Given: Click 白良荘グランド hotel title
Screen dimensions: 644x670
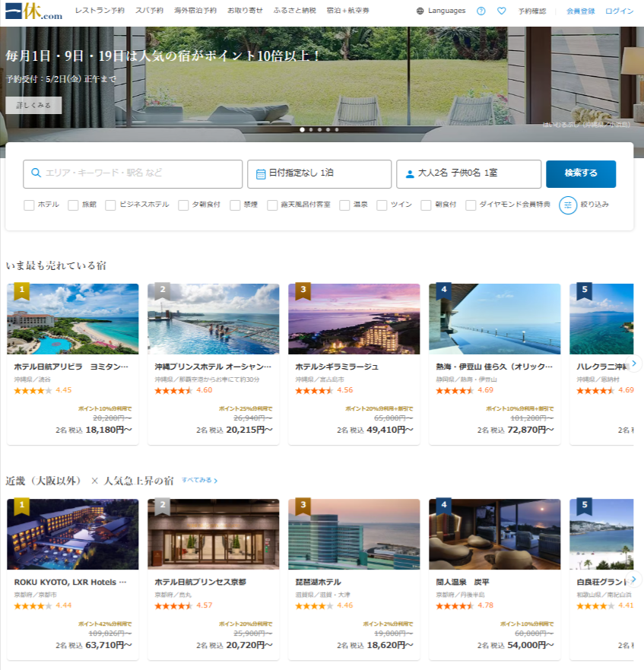Looking at the screenshot, I should click(601, 582).
